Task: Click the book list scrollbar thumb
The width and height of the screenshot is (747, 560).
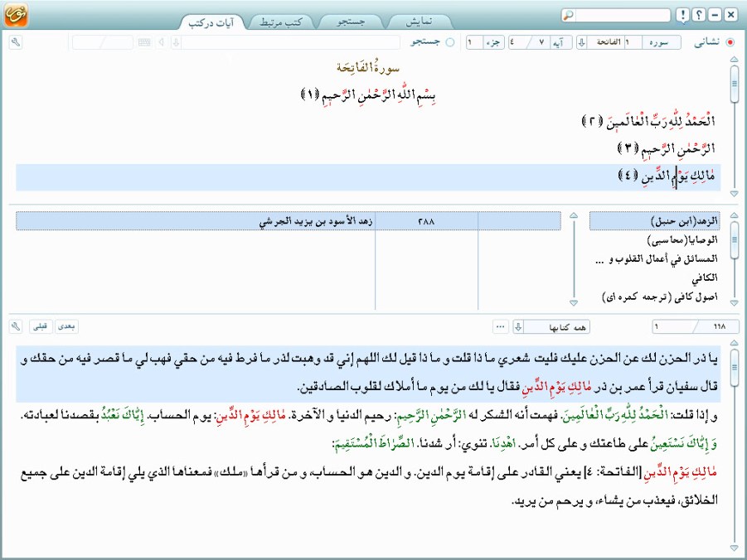Action: [734, 239]
